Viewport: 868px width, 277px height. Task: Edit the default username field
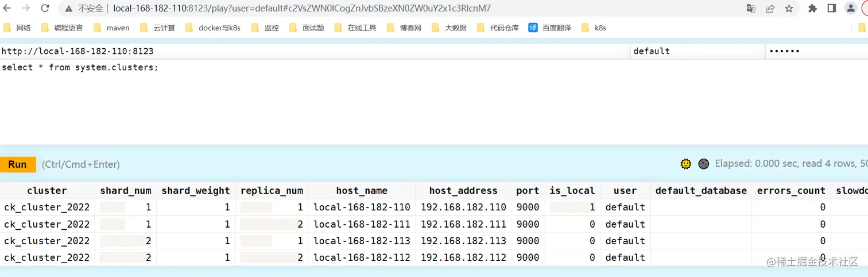(x=697, y=51)
